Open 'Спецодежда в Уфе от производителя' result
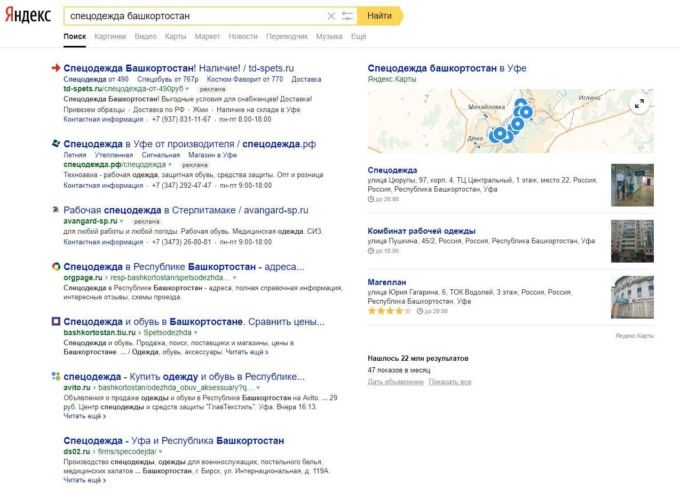The height and width of the screenshot is (492, 680). tap(190, 144)
